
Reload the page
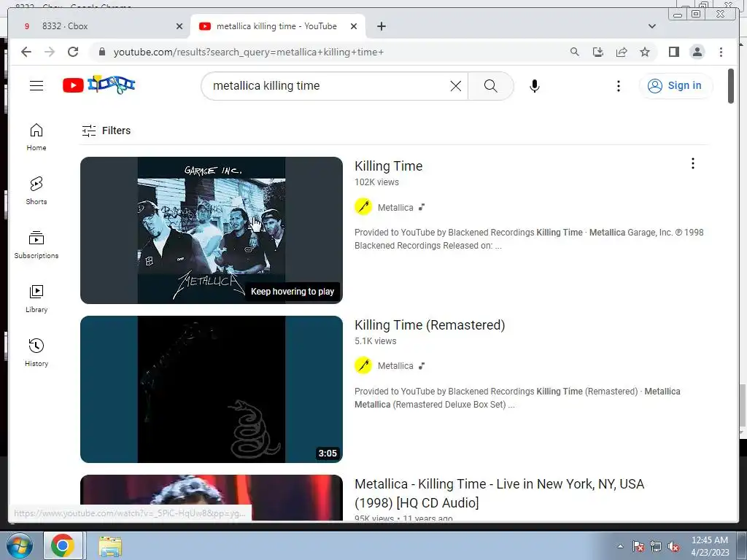(x=73, y=52)
